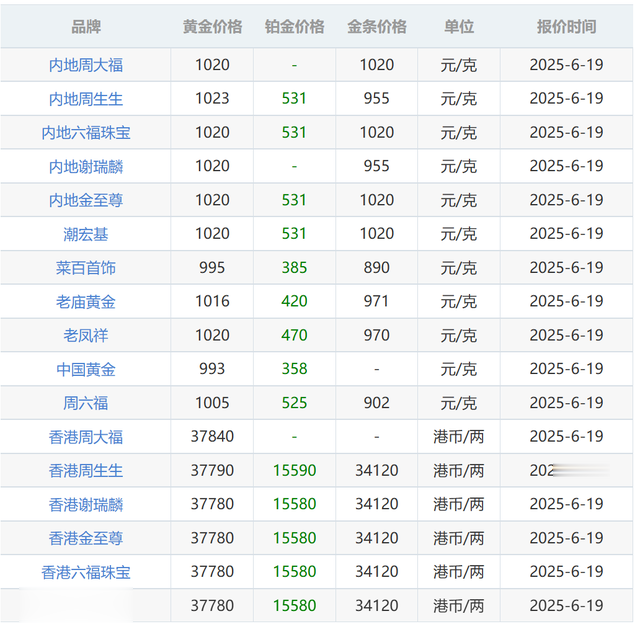The image size is (640, 624).
Task: Click the 品牌 column header
Action: pos(86,27)
